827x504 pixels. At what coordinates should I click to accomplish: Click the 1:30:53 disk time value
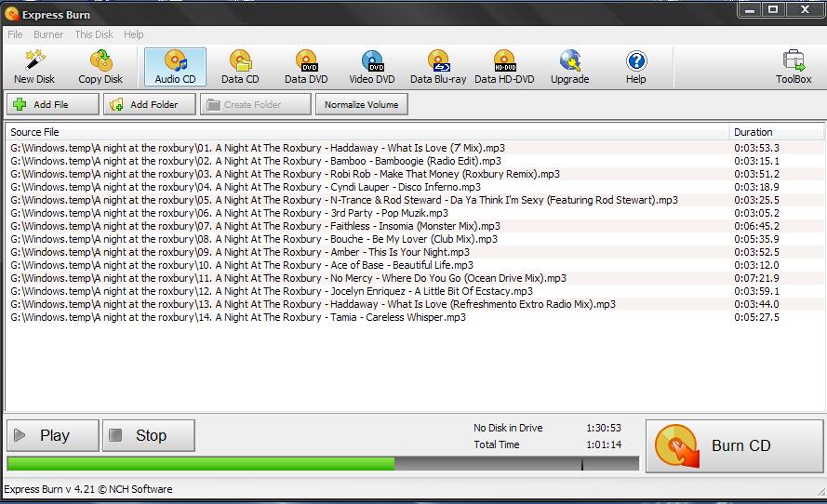click(x=604, y=428)
